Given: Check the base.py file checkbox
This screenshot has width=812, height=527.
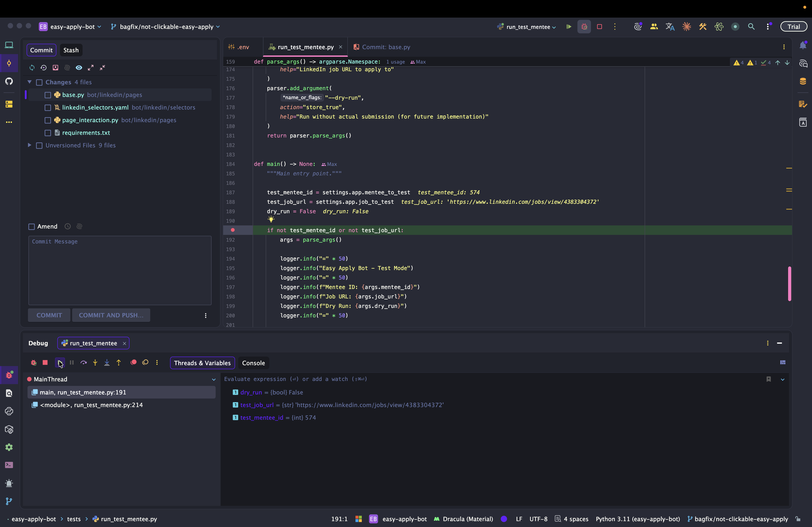Looking at the screenshot, I should [x=48, y=95].
